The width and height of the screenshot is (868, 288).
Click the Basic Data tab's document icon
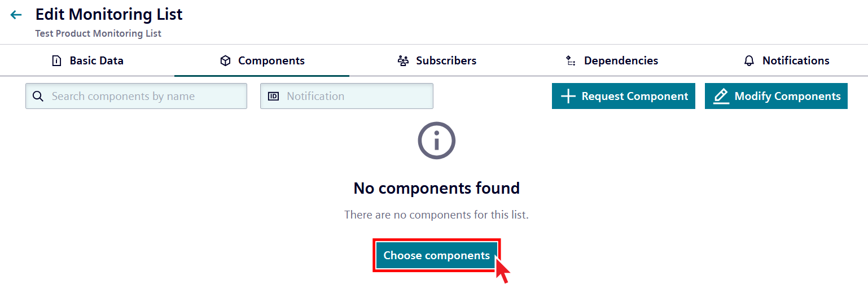click(56, 61)
